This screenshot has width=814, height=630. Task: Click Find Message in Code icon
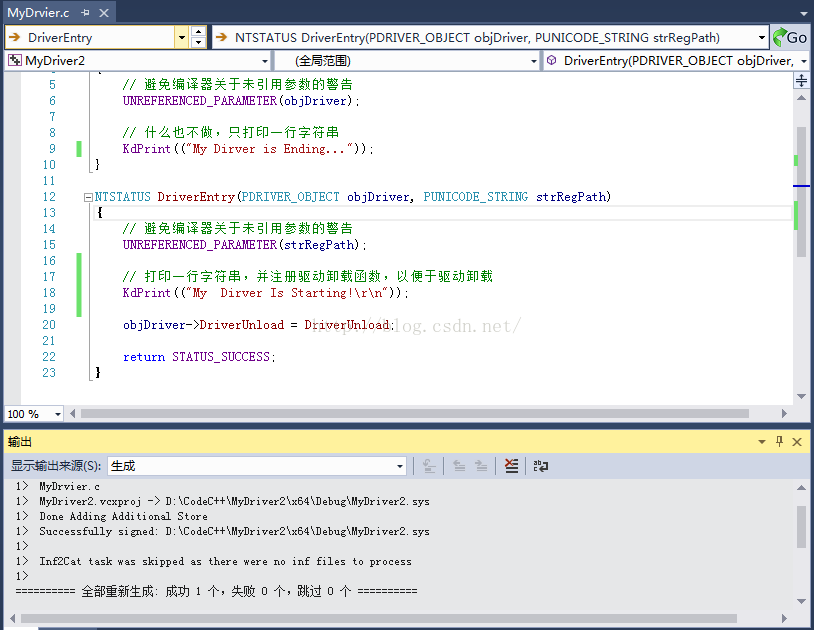tap(429, 466)
